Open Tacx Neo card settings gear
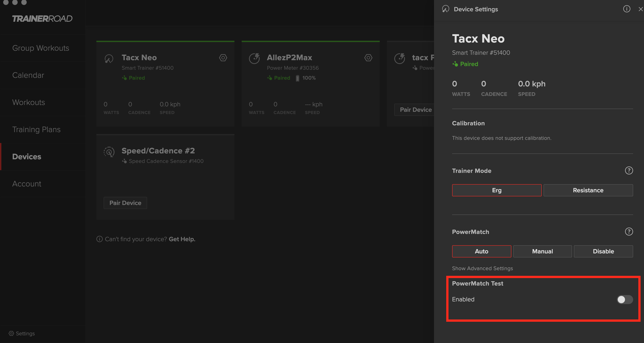The height and width of the screenshot is (343, 644). (x=223, y=58)
